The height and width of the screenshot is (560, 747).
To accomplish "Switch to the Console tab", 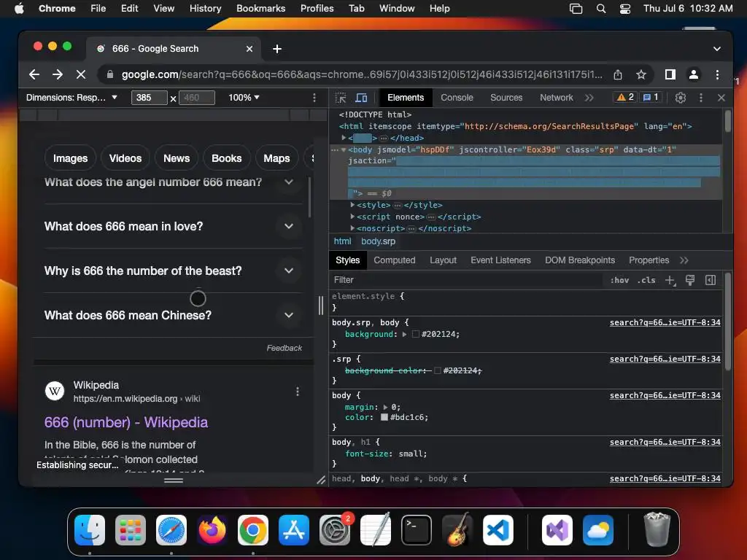I will click(x=457, y=98).
